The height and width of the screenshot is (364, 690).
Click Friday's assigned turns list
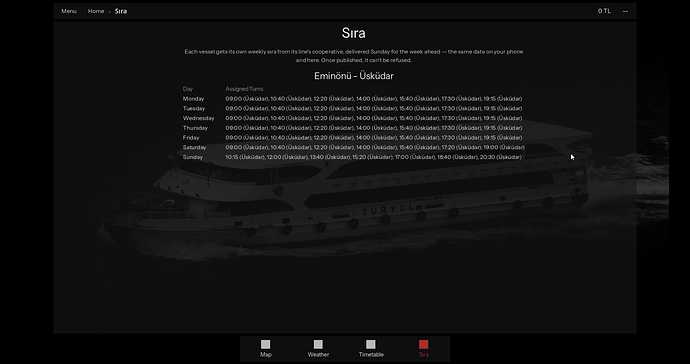coord(374,137)
